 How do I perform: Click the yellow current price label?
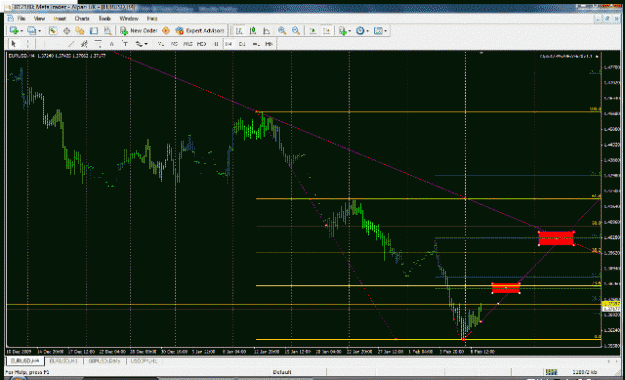pyautogui.click(x=611, y=304)
